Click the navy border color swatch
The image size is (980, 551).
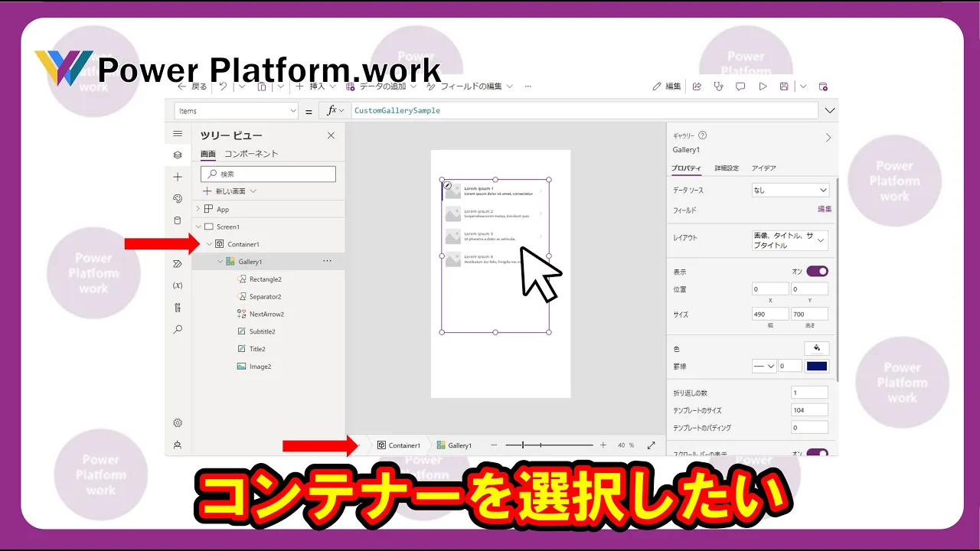pos(817,367)
